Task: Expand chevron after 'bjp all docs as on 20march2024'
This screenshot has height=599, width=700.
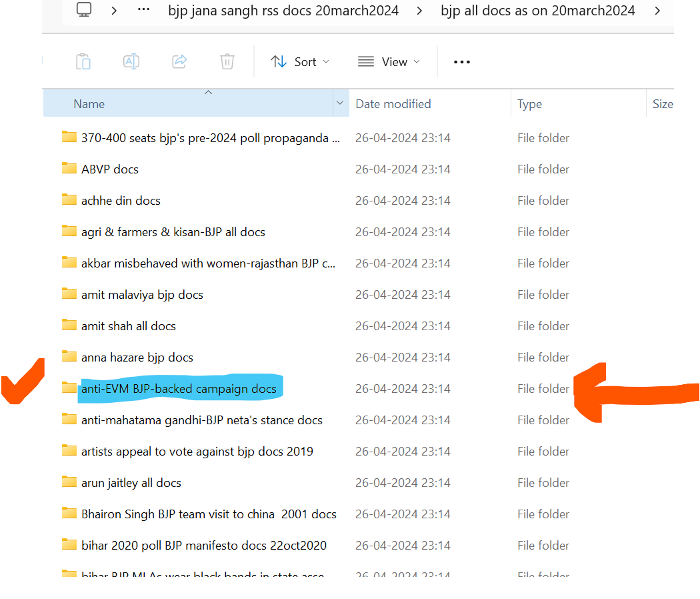Action: [657, 11]
